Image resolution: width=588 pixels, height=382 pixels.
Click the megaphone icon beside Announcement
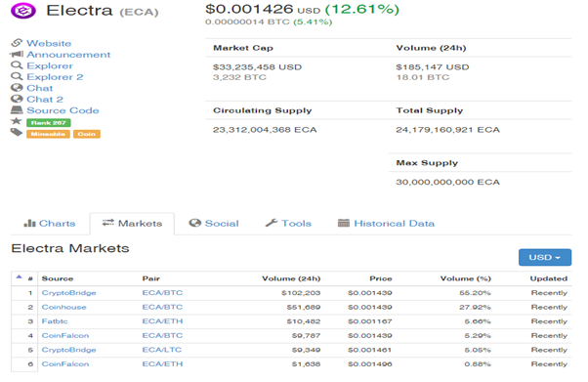click(x=17, y=54)
